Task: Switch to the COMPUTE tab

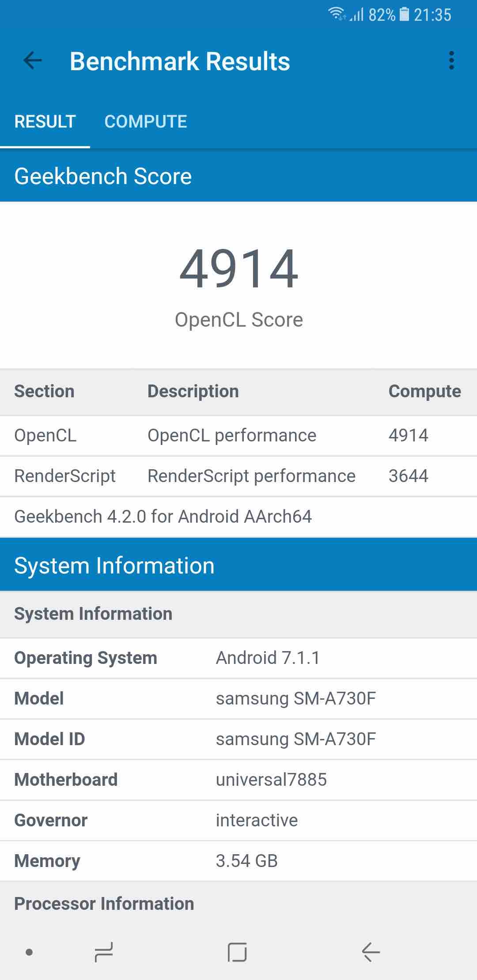Action: point(146,121)
